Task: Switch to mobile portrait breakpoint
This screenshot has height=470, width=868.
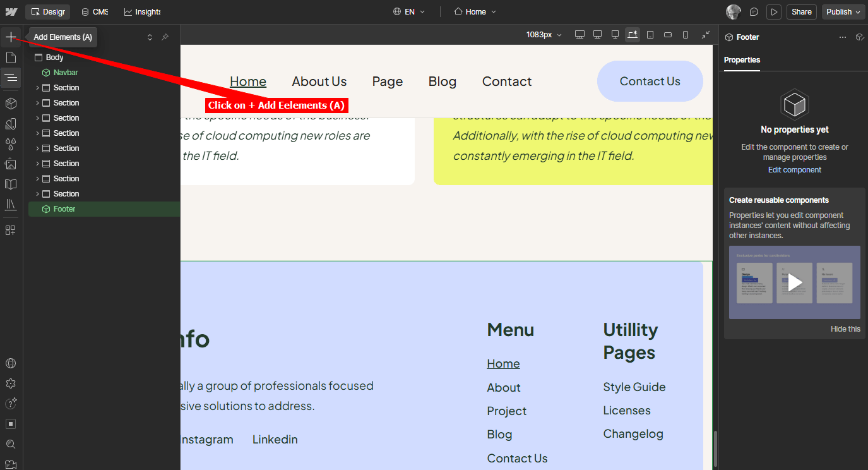Action: pyautogui.click(x=686, y=35)
